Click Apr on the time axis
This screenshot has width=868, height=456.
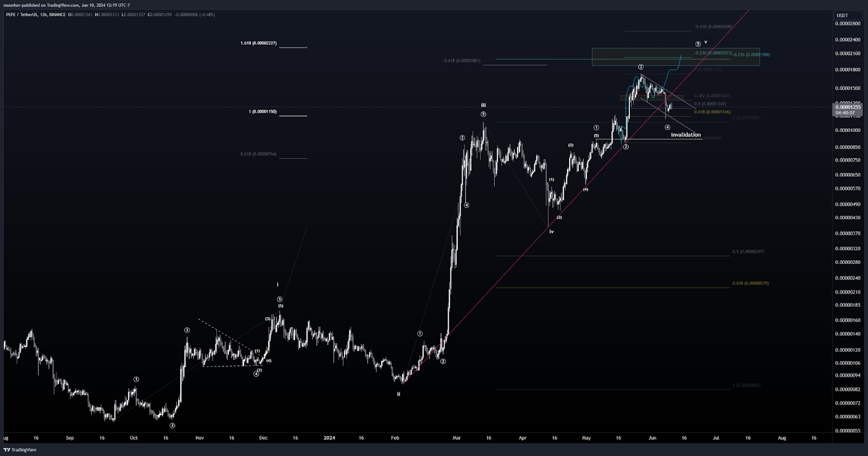coord(522,438)
